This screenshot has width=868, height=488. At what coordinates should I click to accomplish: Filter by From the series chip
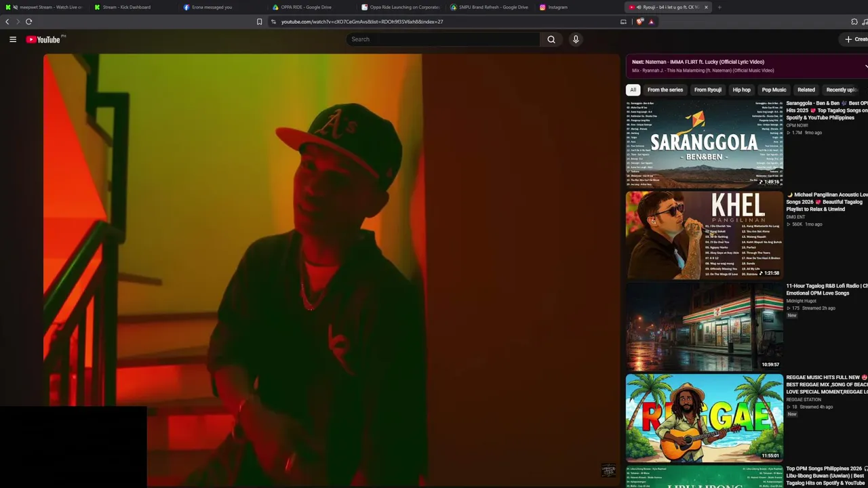[665, 89]
